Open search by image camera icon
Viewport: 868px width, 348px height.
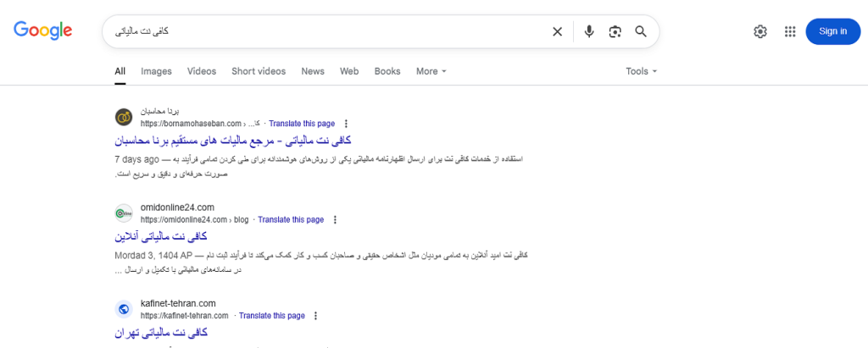[615, 31]
